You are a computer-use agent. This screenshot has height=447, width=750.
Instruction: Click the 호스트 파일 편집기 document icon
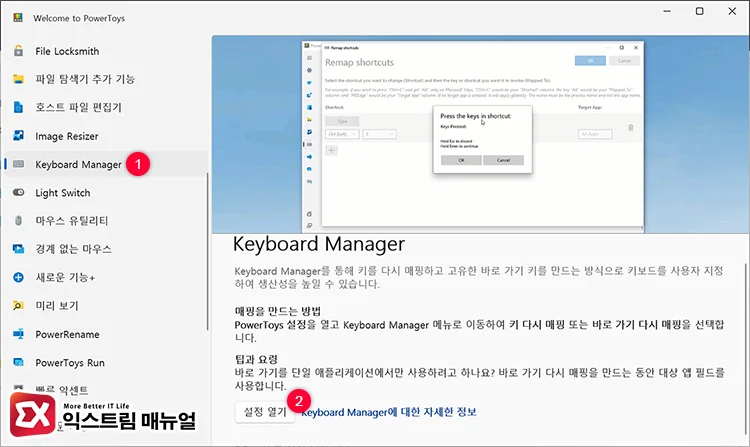(18, 107)
